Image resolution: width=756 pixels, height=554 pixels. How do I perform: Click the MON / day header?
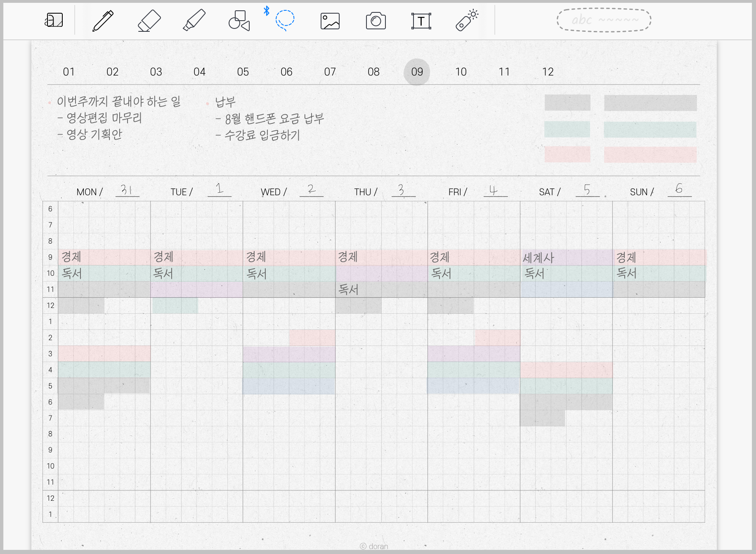click(90, 192)
